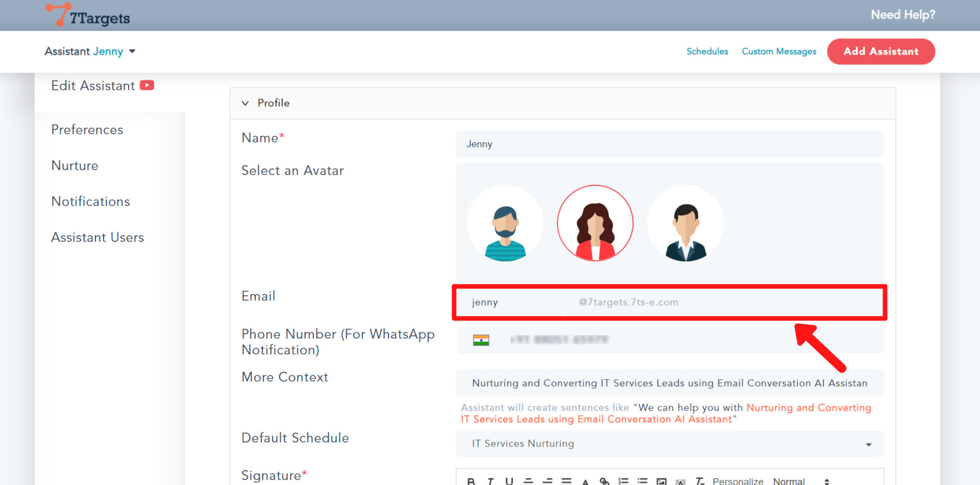
Task: Toggle bold formatting in the signature editor
Action: (471, 481)
